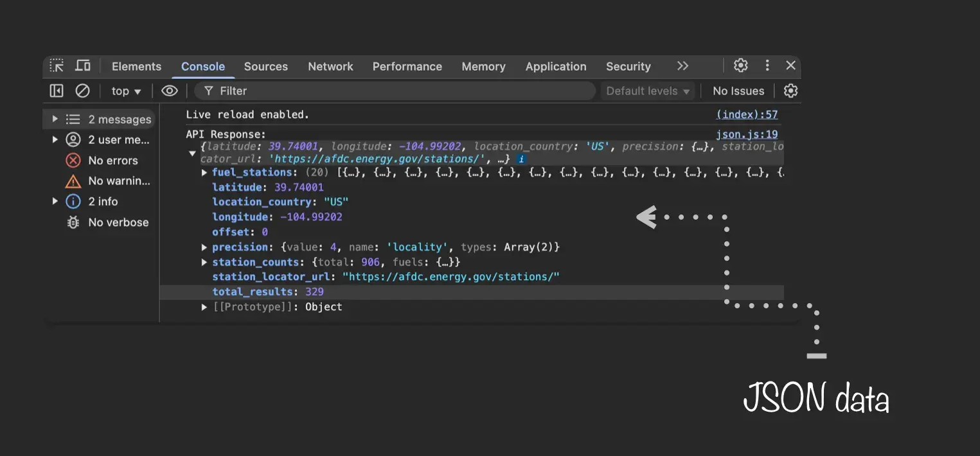Screen dimensions: 980x456
Task: Show more tabs with double chevron
Action: tap(682, 66)
